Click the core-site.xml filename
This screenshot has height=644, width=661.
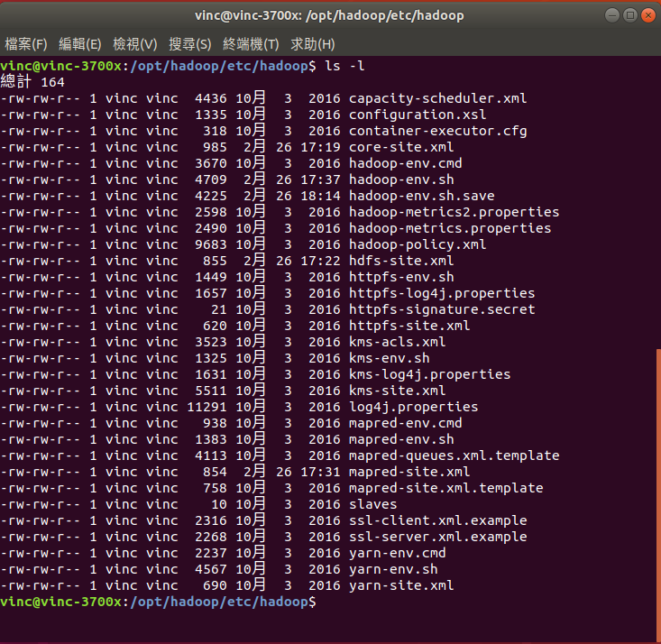click(400, 147)
